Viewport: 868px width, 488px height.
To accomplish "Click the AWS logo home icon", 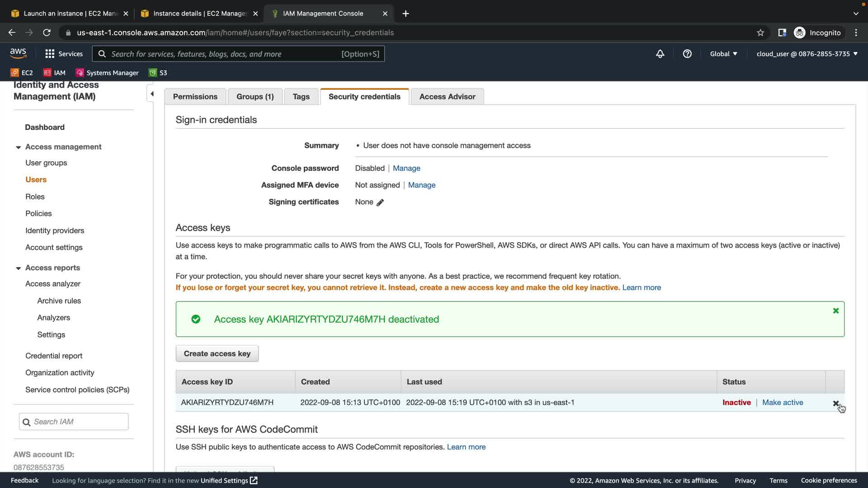I will point(18,53).
